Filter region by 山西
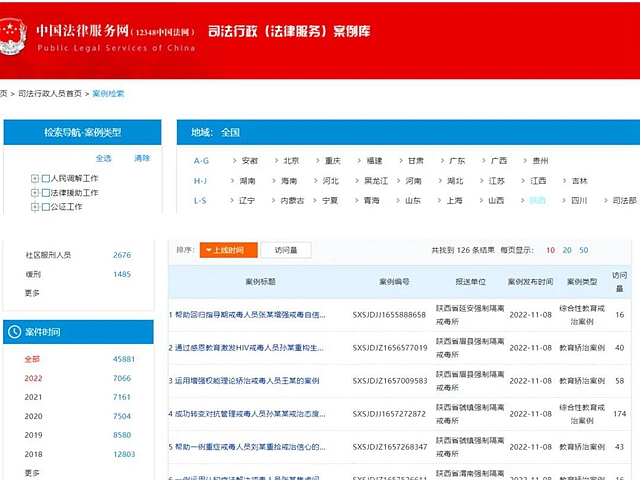 [496, 200]
